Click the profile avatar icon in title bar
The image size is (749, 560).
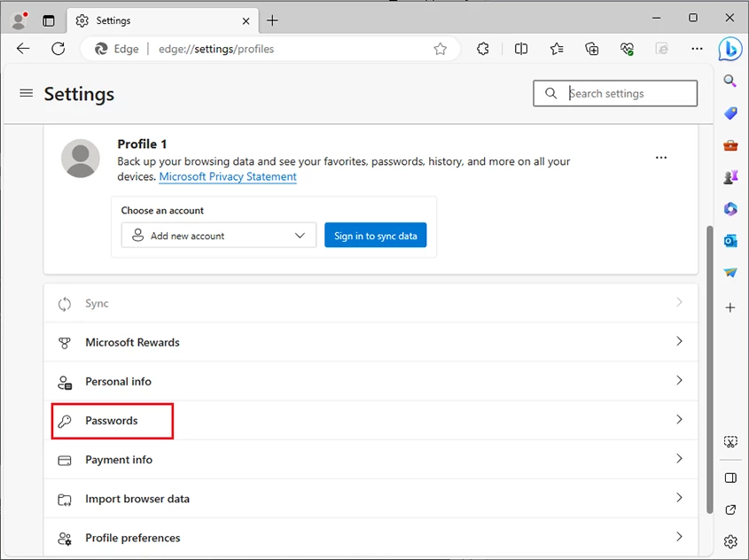coord(20,20)
